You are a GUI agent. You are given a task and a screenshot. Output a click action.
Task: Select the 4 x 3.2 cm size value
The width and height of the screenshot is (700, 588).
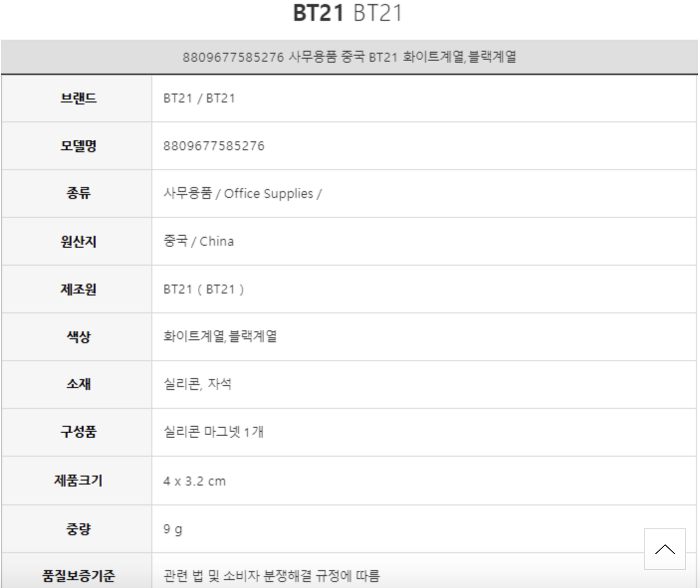click(194, 481)
